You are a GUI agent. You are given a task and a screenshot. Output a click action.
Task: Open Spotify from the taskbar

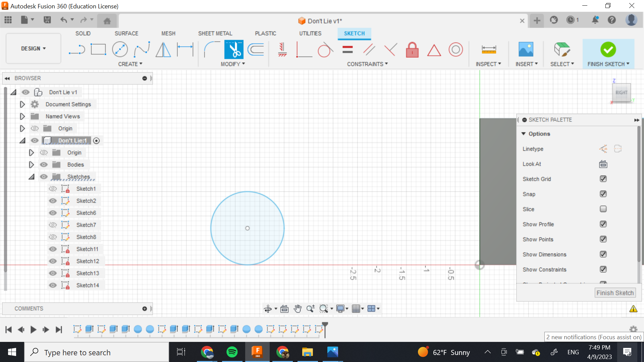[232, 352]
